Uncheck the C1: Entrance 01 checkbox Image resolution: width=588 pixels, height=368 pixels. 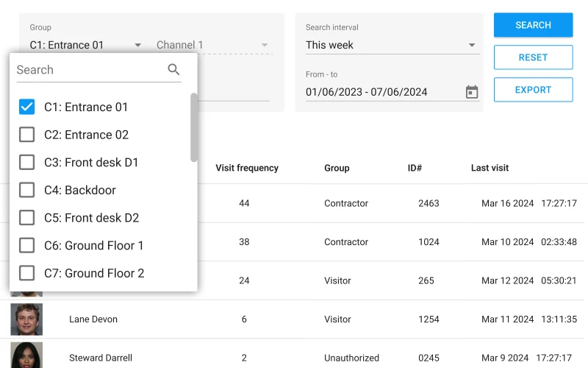(x=26, y=107)
